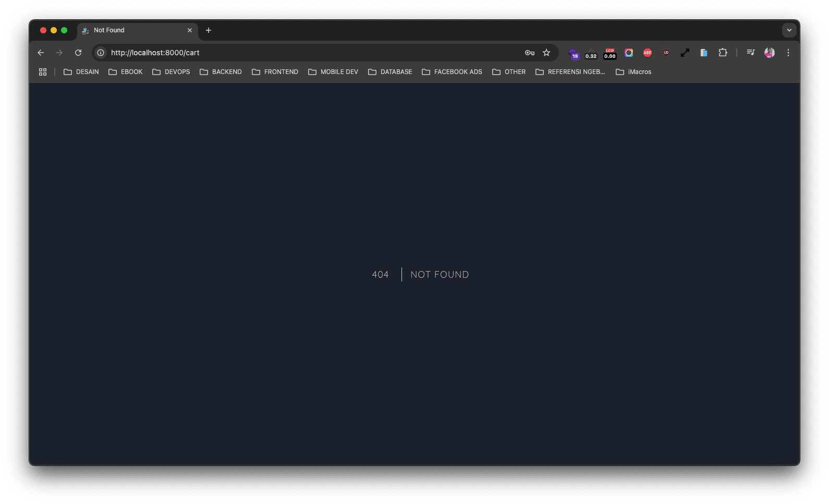This screenshot has height=504, width=829.
Task: Open the saved passwords key icon
Action: click(x=530, y=53)
